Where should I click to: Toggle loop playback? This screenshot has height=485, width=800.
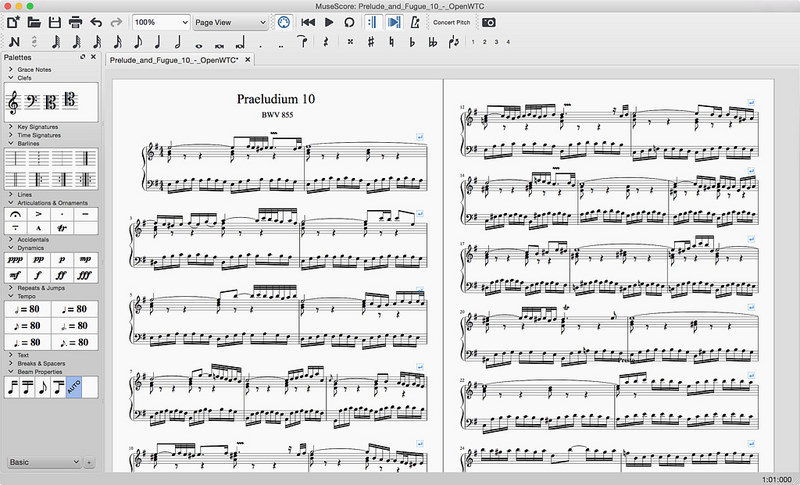[x=349, y=22]
